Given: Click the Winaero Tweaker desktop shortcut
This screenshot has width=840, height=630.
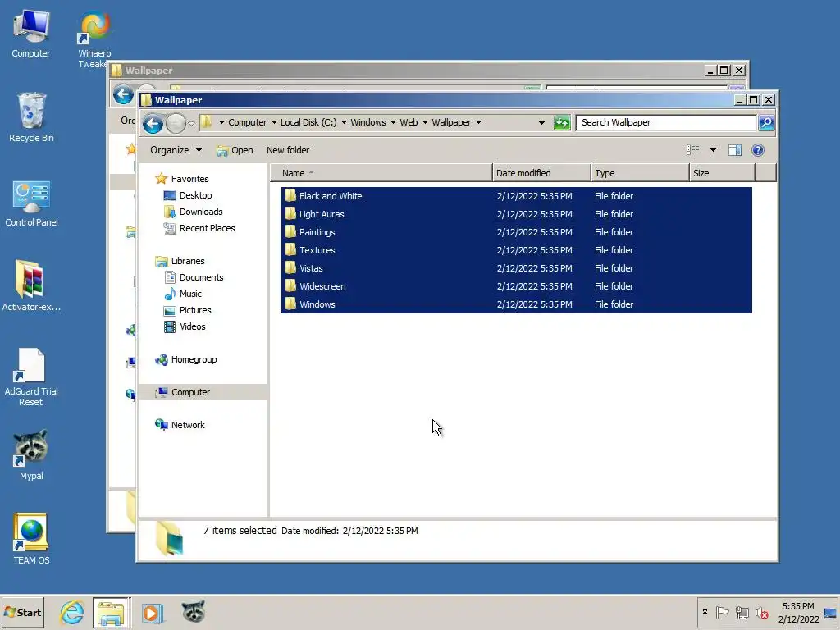Looking at the screenshot, I should [94, 39].
